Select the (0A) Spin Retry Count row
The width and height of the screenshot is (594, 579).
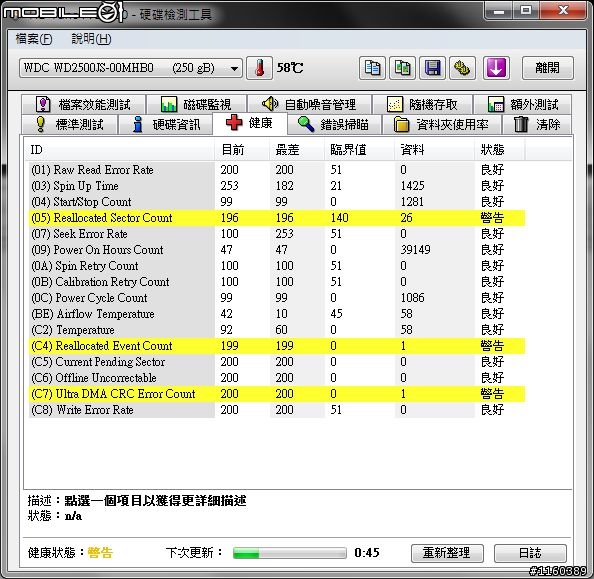pyautogui.click(x=277, y=266)
